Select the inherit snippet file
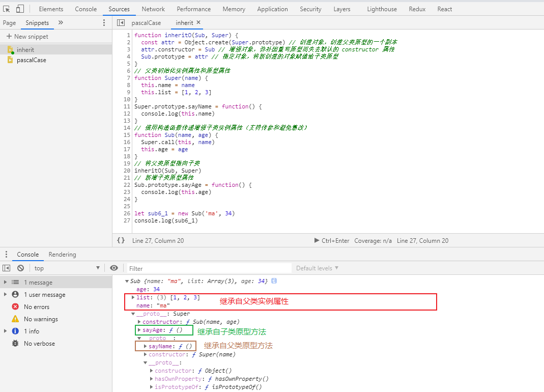 click(x=56, y=50)
